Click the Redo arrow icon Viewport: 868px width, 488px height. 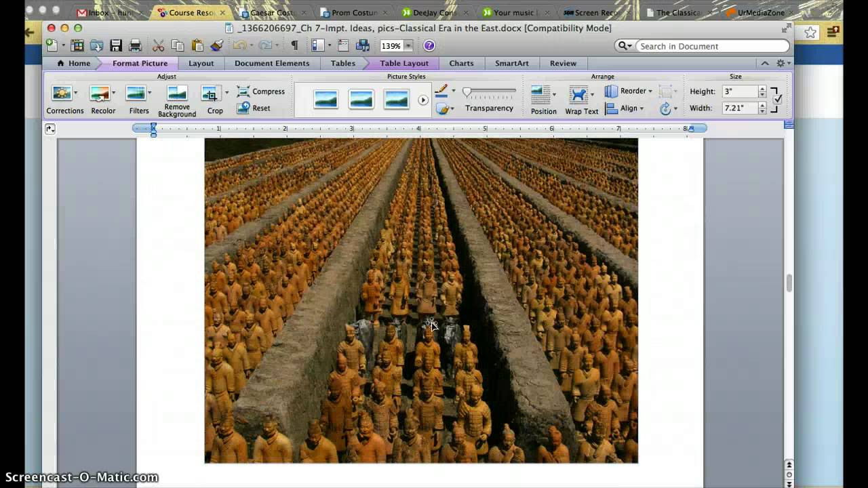pos(264,45)
